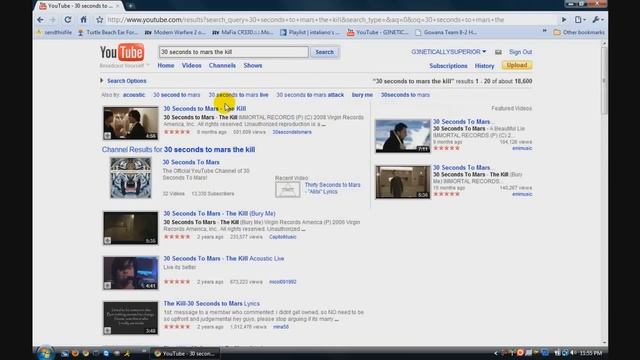
Task: Try '30 seconds to mars attack' suggestion
Action: tap(310, 95)
